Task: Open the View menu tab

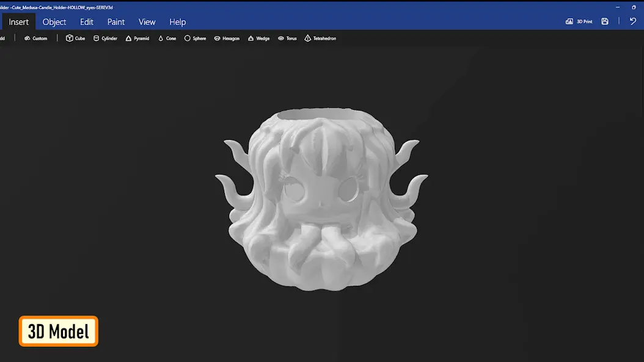Action: coord(147,22)
